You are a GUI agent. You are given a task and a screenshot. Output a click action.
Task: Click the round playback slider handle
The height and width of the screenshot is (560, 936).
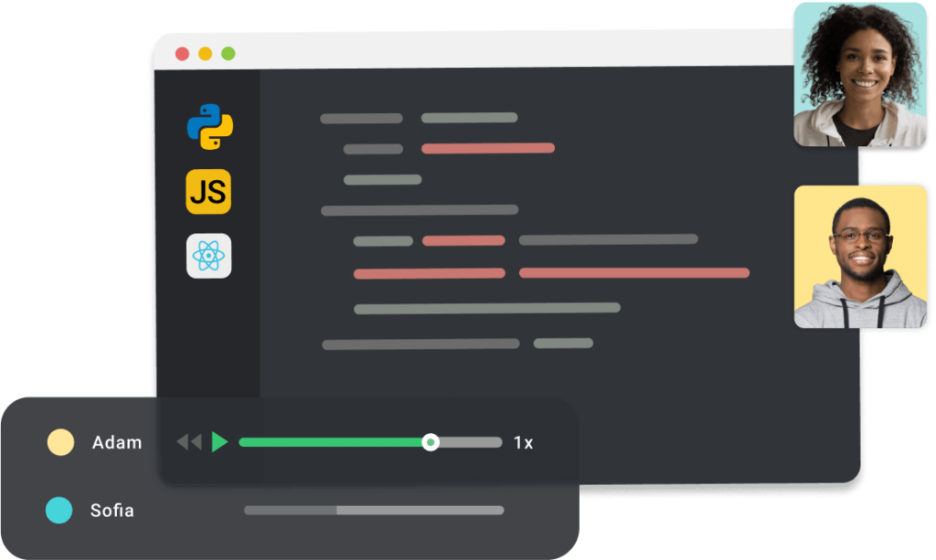coord(431,442)
